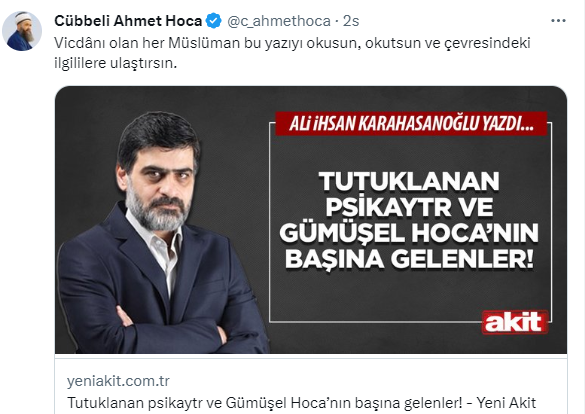585x414 pixels.
Task: Click the dark empty area below the headline
Action: (373, 295)
